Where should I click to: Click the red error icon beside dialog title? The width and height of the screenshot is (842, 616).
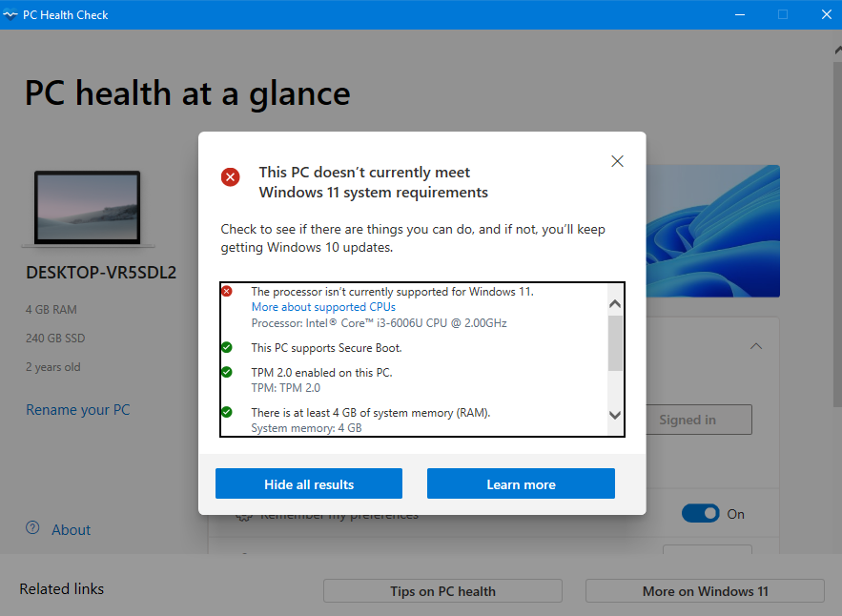click(231, 176)
